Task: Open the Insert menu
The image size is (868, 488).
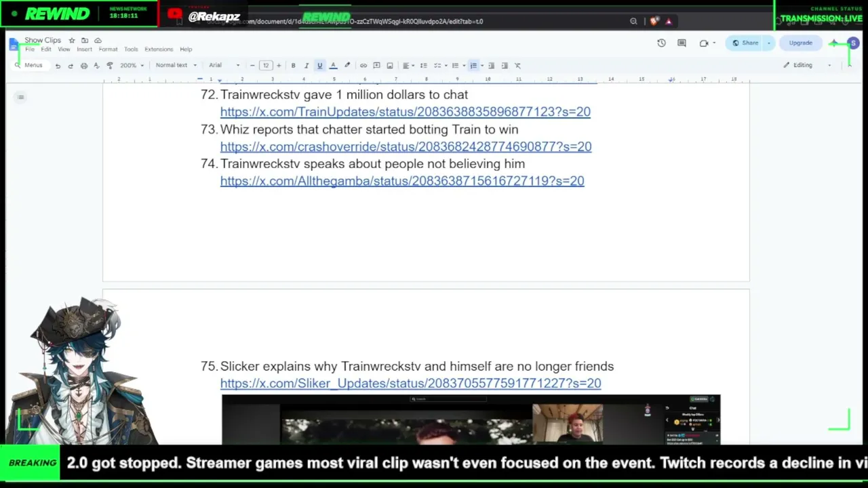Action: [x=84, y=49]
